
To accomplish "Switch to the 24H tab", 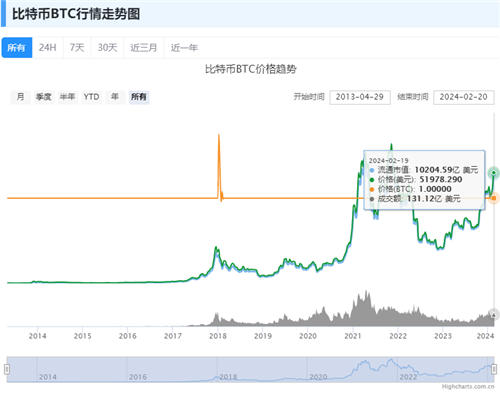I will 47,48.
